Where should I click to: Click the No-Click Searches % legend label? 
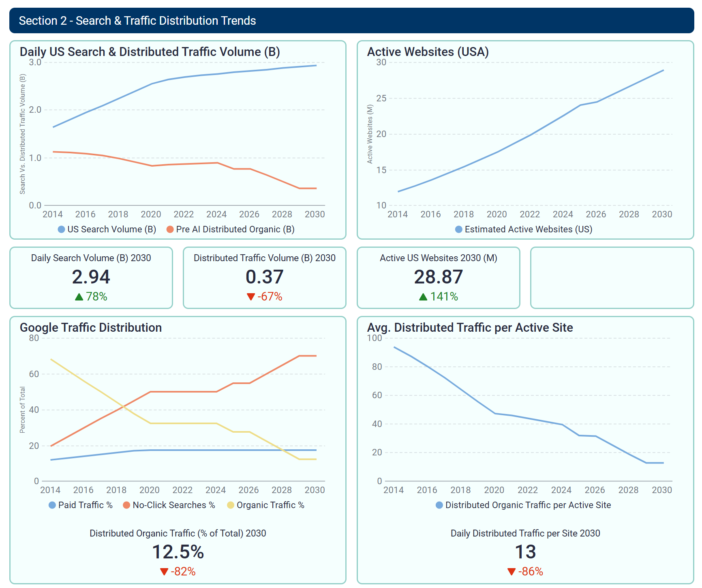click(174, 505)
